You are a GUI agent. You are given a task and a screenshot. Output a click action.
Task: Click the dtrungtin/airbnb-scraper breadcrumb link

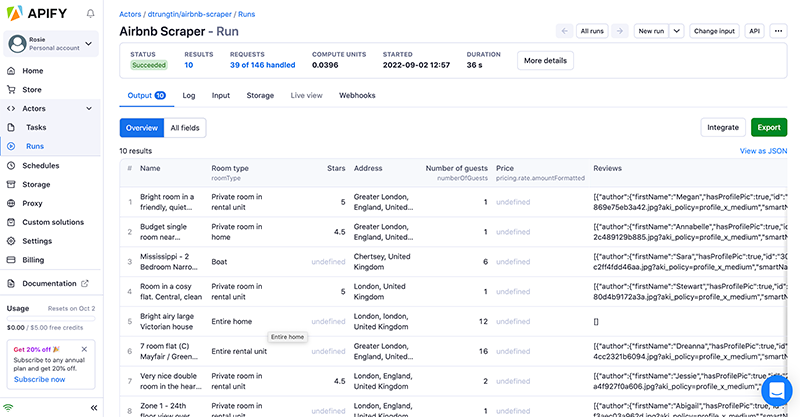pos(189,14)
